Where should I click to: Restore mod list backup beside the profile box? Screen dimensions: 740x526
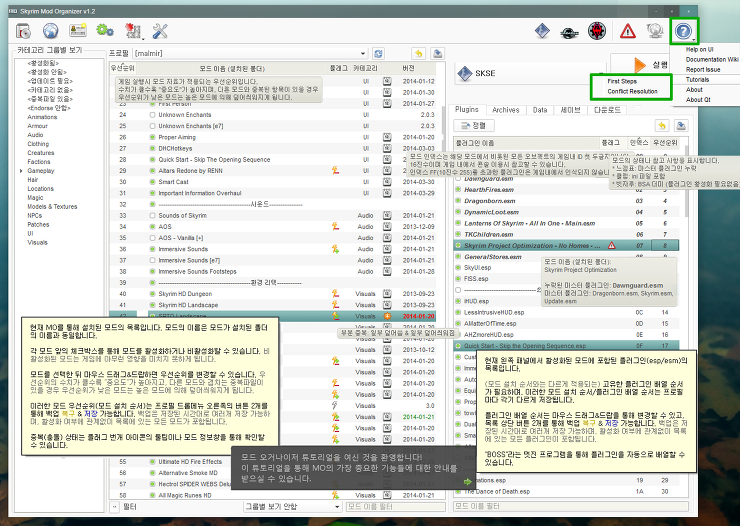pos(418,53)
